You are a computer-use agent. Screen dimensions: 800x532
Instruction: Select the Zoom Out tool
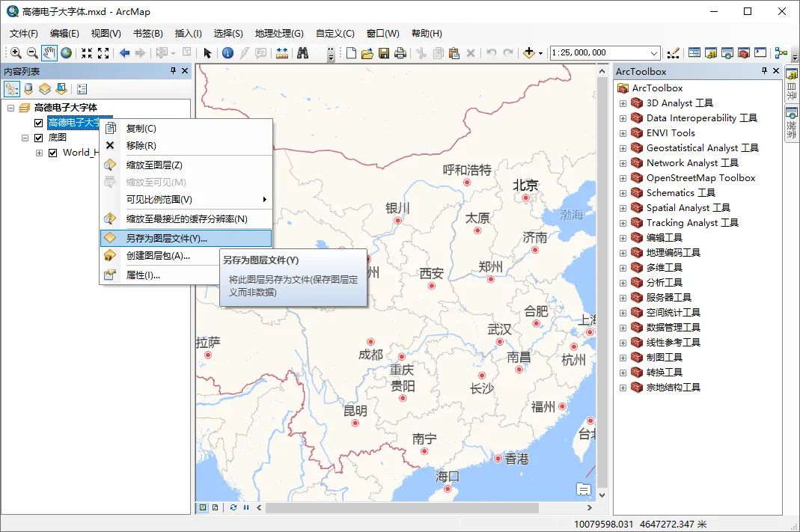tap(32, 52)
